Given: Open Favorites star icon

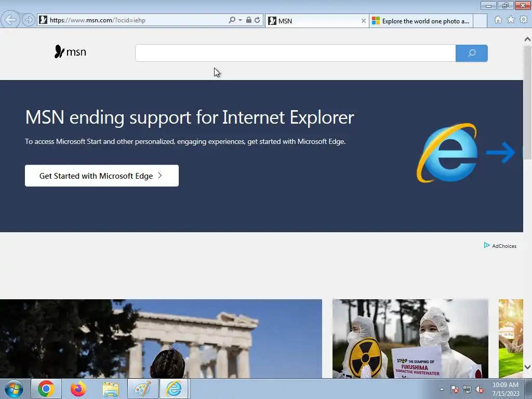Looking at the screenshot, I should pyautogui.click(x=511, y=20).
